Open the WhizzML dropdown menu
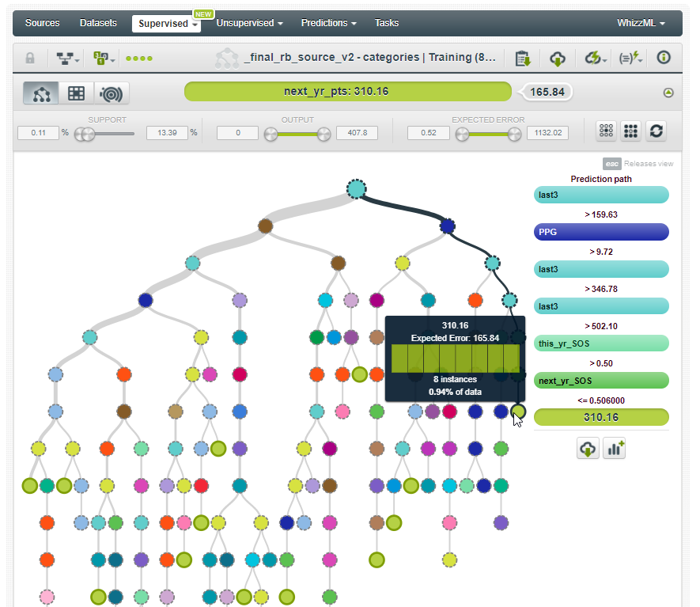 pyautogui.click(x=641, y=23)
